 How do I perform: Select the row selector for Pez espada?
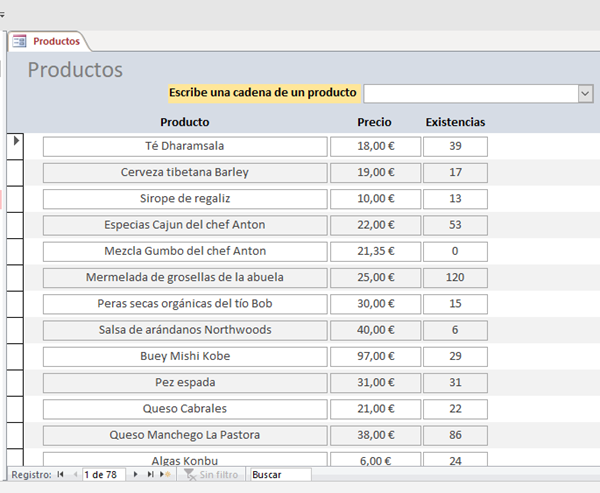[15, 382]
